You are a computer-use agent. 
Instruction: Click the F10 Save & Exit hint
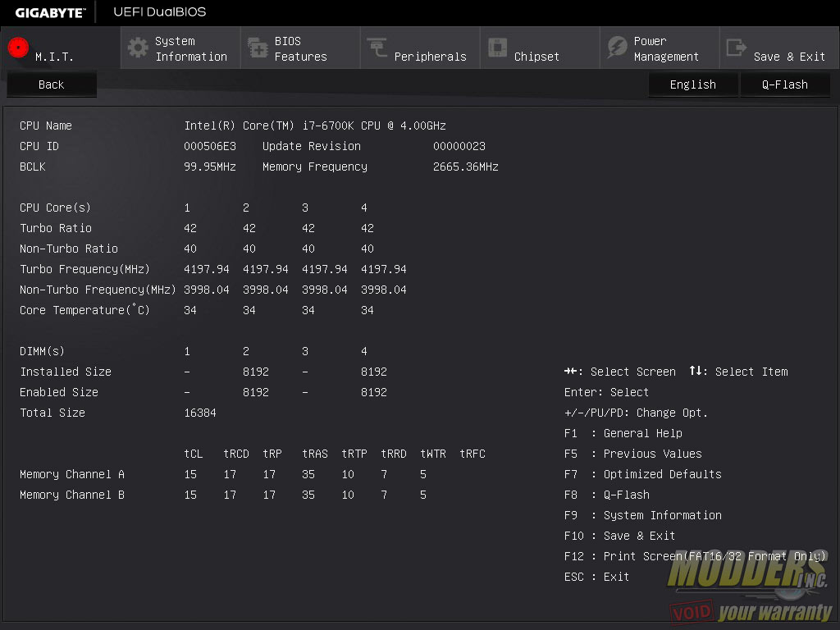click(x=620, y=536)
